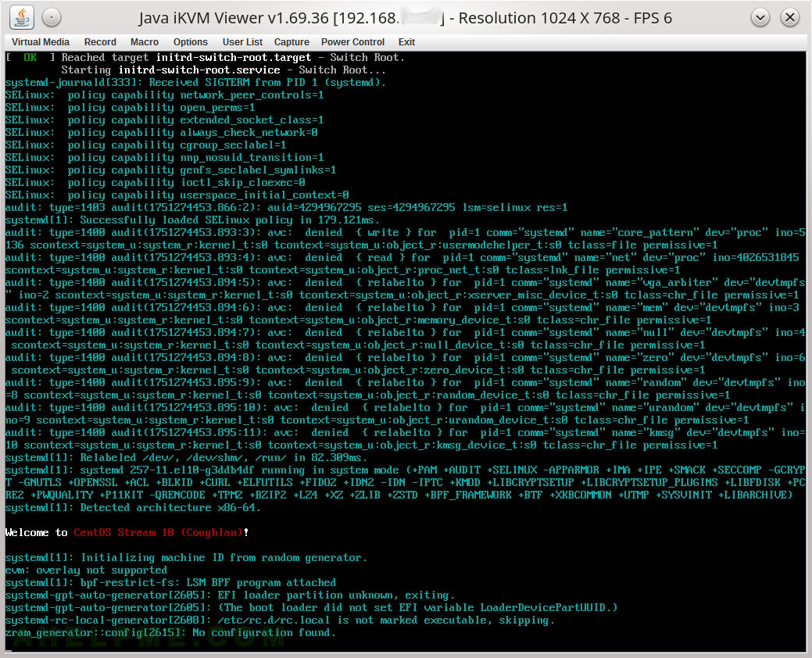Open the Record menu

100,42
